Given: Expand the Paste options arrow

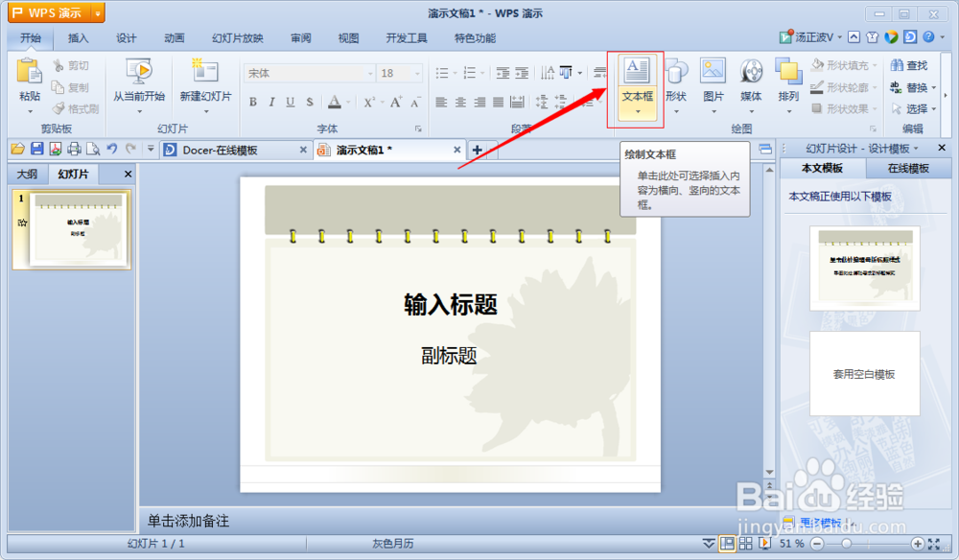Looking at the screenshot, I should pyautogui.click(x=30, y=111).
